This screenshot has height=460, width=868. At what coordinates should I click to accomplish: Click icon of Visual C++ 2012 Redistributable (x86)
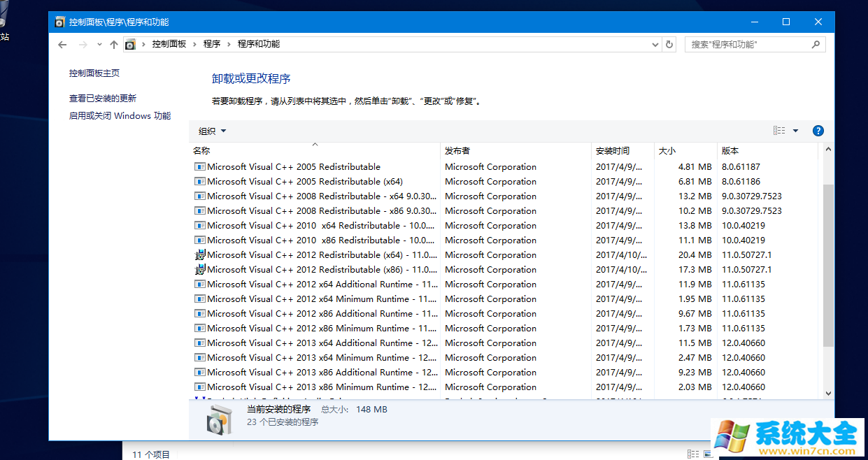coord(200,270)
